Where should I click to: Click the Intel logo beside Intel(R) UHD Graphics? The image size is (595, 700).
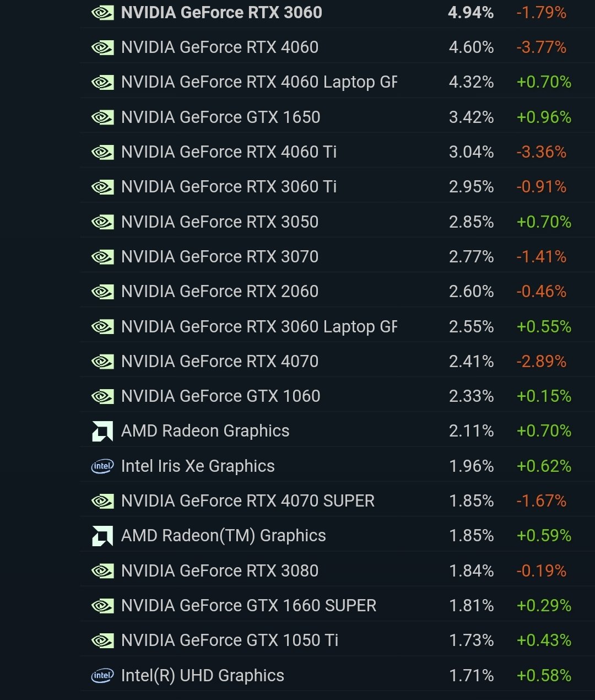pyautogui.click(x=102, y=676)
